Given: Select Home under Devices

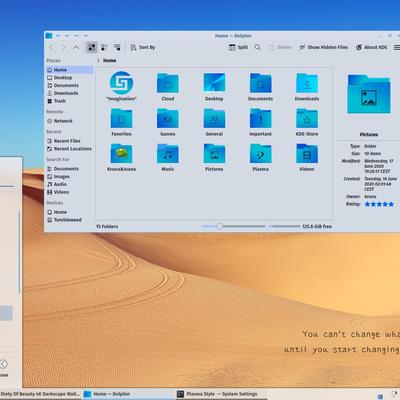Looking at the screenshot, I should tap(69, 212).
